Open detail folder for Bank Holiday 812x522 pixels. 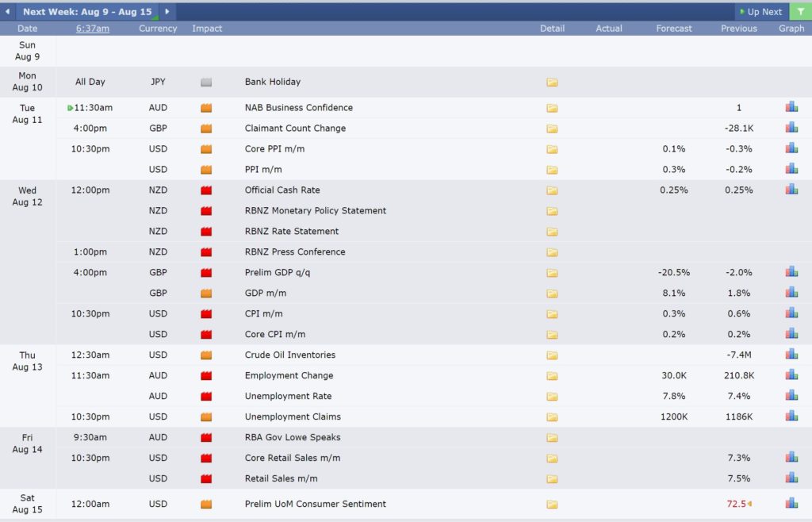(552, 83)
